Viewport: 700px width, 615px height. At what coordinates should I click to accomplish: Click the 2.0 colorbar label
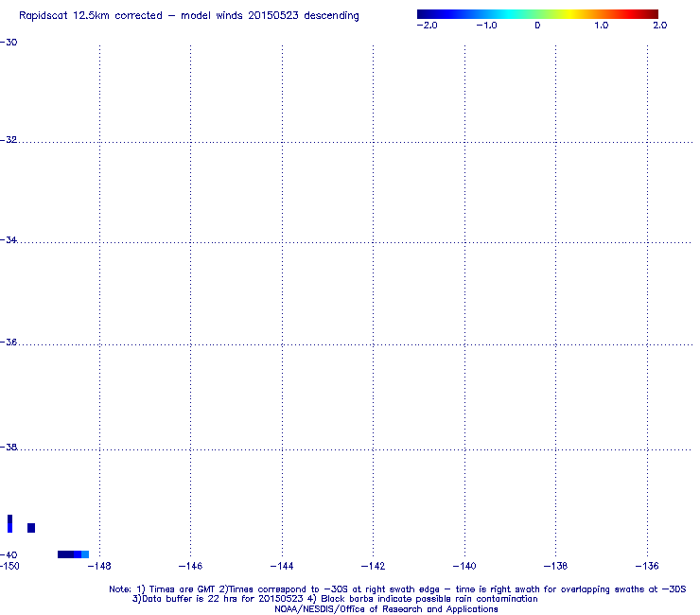[660, 26]
